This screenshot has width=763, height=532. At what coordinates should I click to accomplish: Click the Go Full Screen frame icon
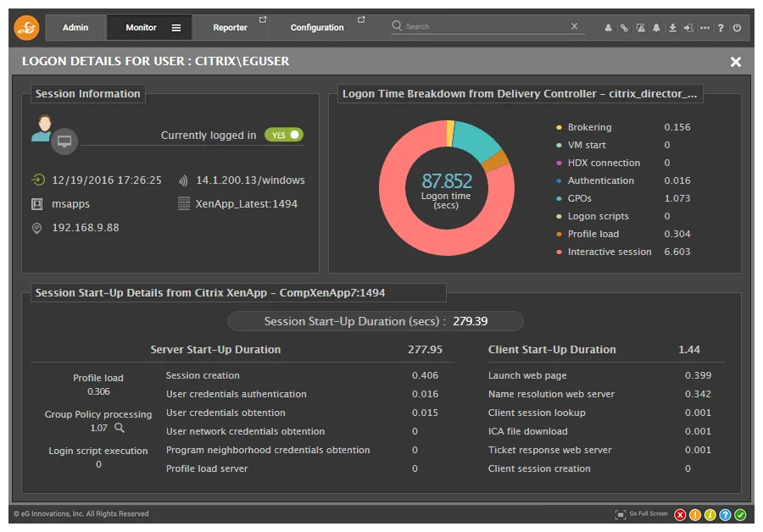(621, 514)
